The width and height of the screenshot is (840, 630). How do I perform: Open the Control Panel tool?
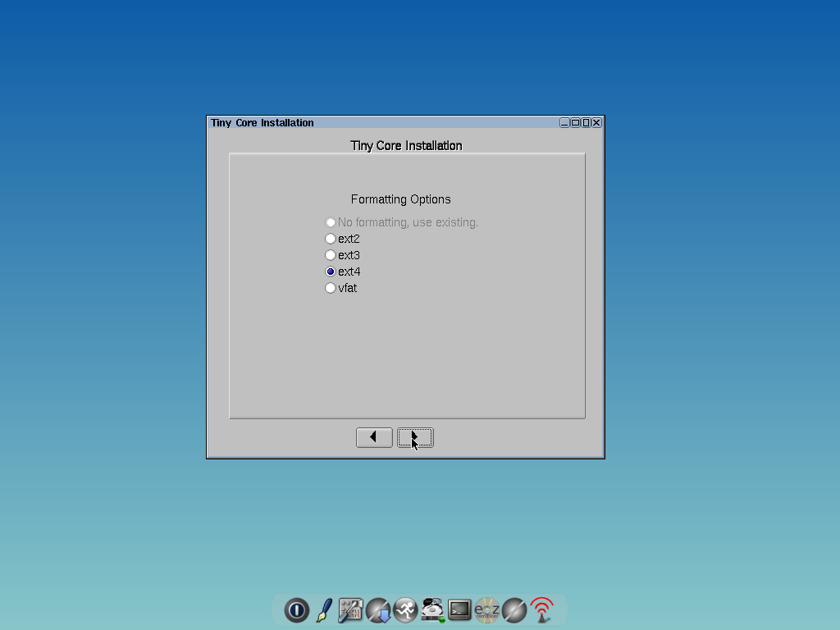351,610
